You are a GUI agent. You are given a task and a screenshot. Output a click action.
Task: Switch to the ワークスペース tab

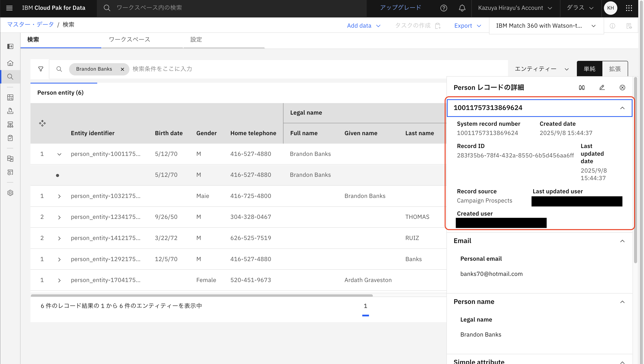tap(129, 40)
